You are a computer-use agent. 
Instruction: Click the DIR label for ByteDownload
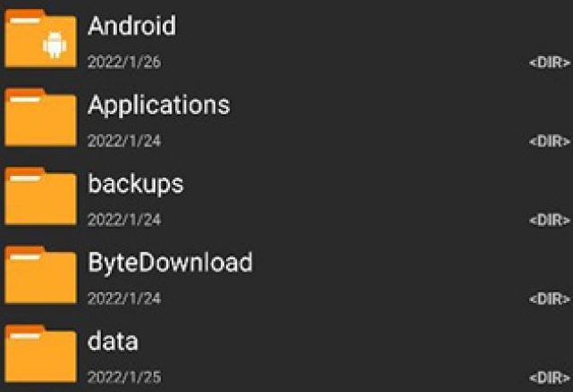549,299
